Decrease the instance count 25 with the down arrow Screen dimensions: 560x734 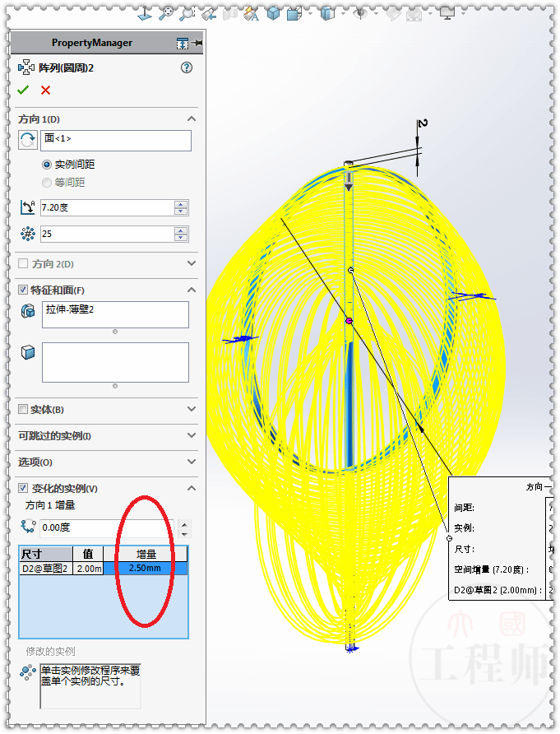click(181, 237)
